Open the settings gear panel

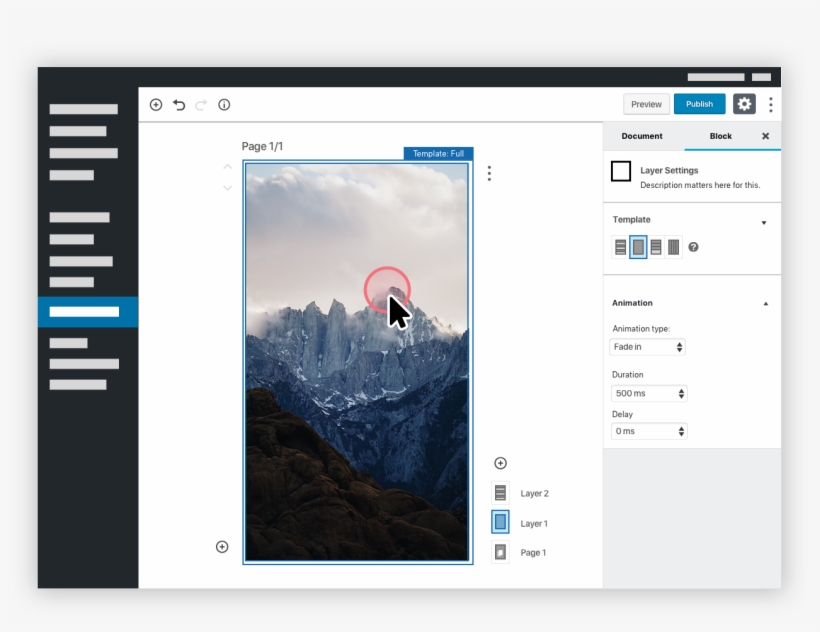744,104
